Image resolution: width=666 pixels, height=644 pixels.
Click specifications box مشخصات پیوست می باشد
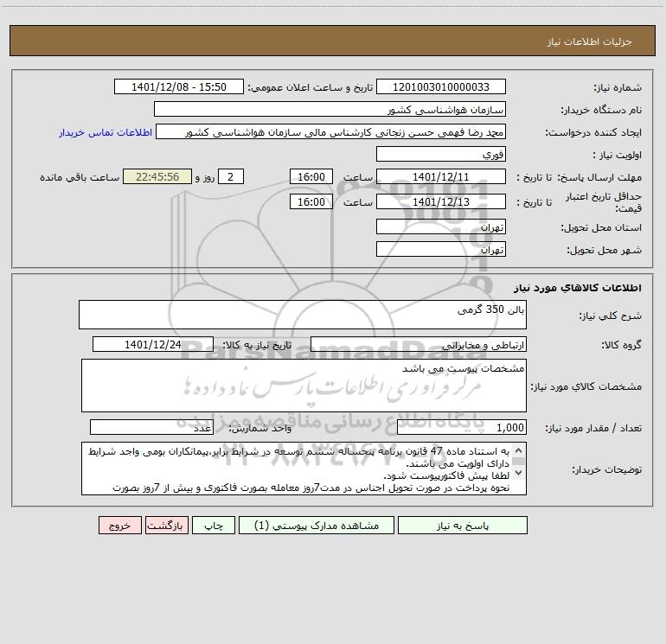point(304,386)
